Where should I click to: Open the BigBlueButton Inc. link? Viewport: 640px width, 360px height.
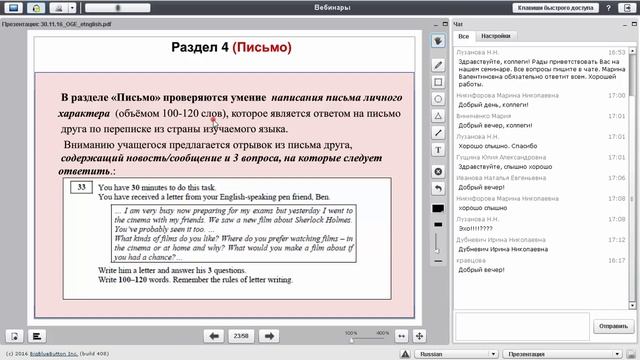click(x=53, y=354)
